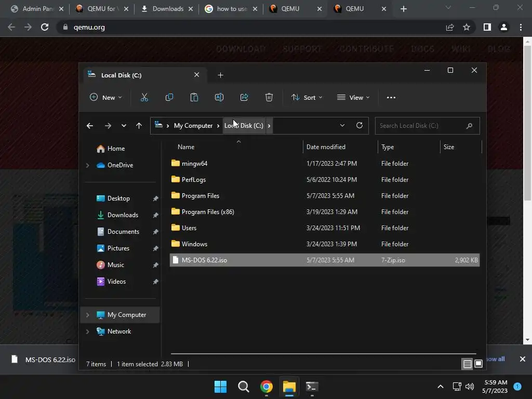
Task: Select the Program Files (x86) folder
Action: 325,212
